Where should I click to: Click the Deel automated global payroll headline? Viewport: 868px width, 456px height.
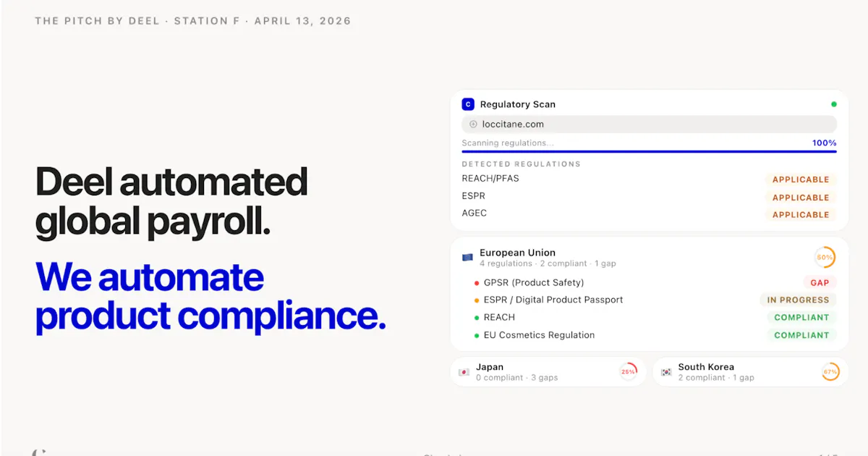(x=171, y=203)
